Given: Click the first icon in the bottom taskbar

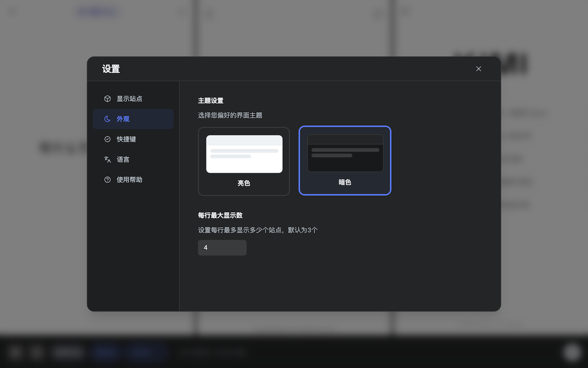Looking at the screenshot, I should [15, 352].
